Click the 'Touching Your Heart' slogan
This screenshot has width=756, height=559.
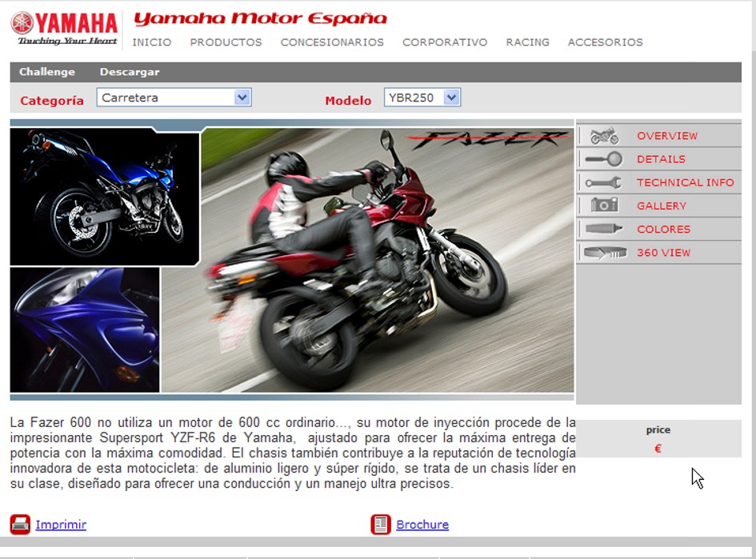[x=67, y=41]
